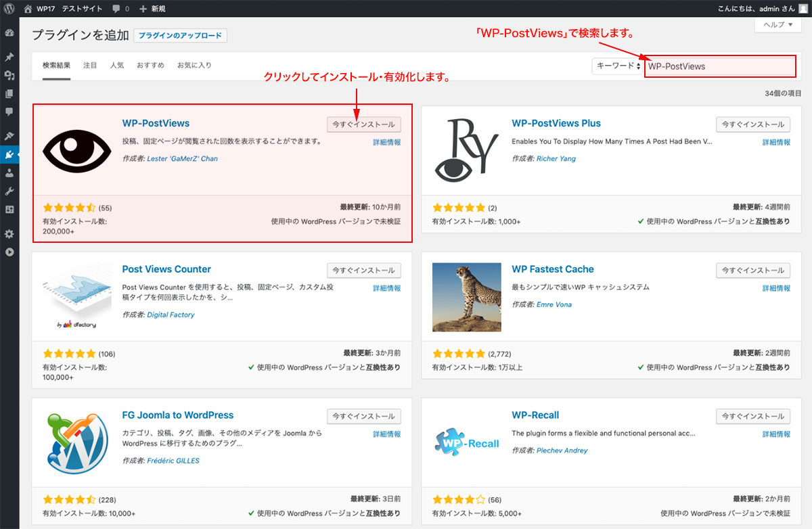The height and width of the screenshot is (529, 812).
Task: Open the WP Fastest Cache title link
Action: [553, 269]
